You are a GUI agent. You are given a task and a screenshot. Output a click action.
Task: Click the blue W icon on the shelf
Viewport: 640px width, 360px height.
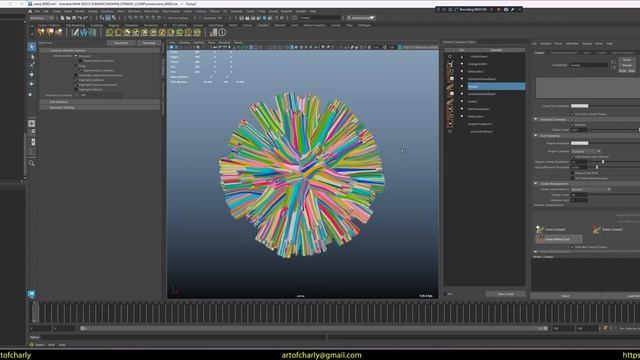point(84,32)
